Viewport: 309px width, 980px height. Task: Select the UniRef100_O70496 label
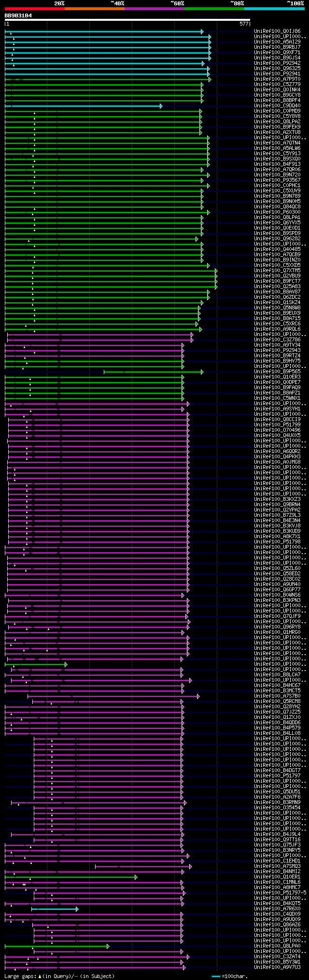coord(277,430)
